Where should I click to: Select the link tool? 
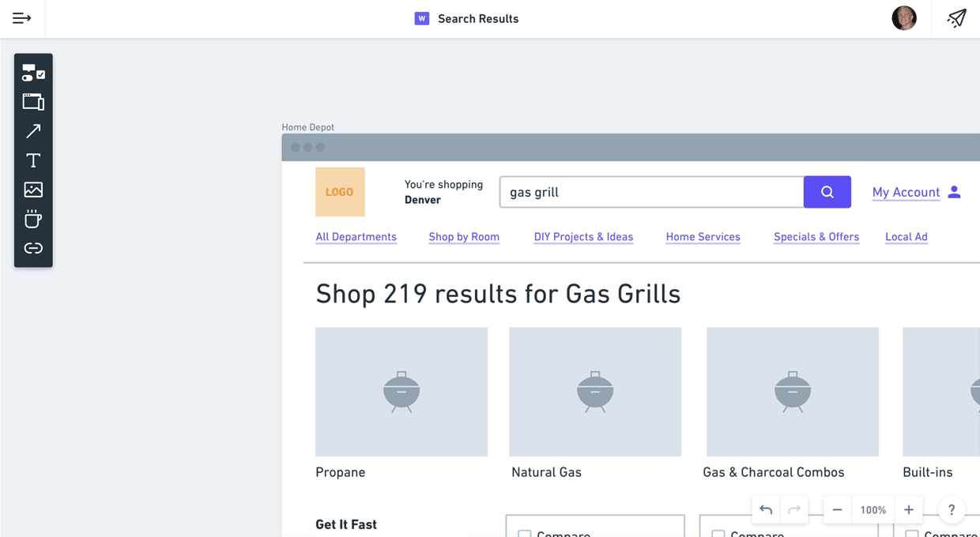33,248
